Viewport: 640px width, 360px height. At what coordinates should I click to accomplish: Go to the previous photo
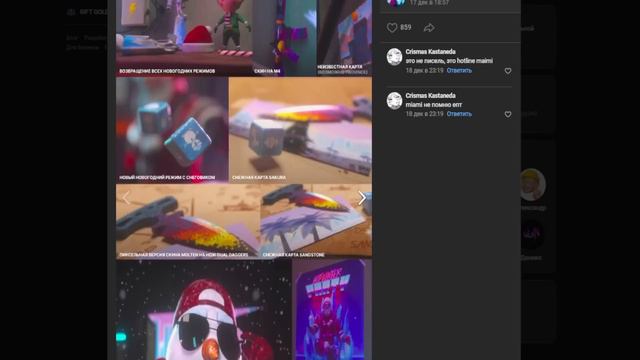click(x=126, y=198)
